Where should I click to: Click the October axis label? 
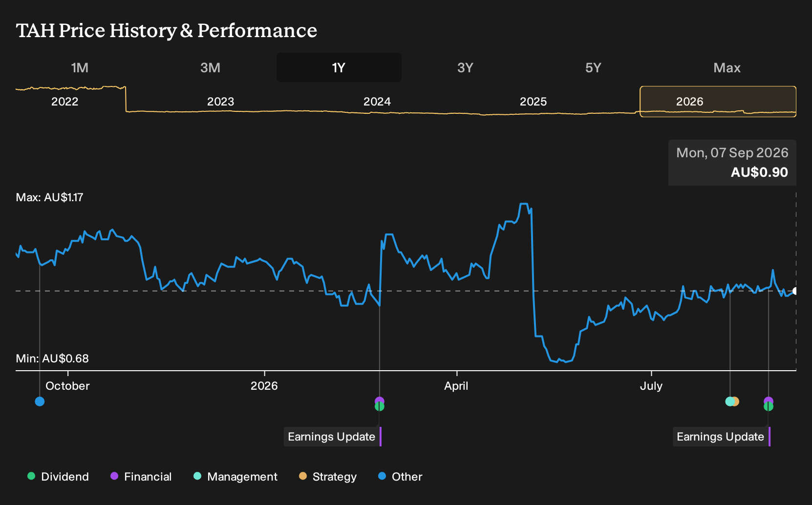click(67, 386)
